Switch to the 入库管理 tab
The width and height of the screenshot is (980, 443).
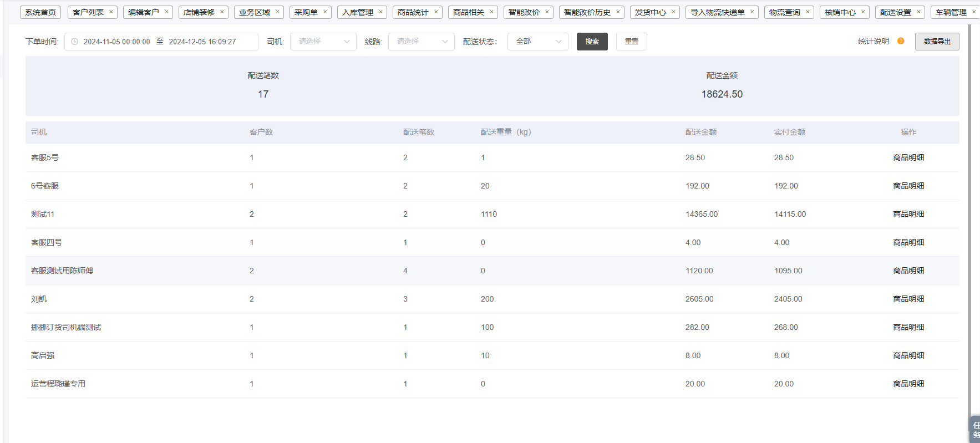click(358, 12)
